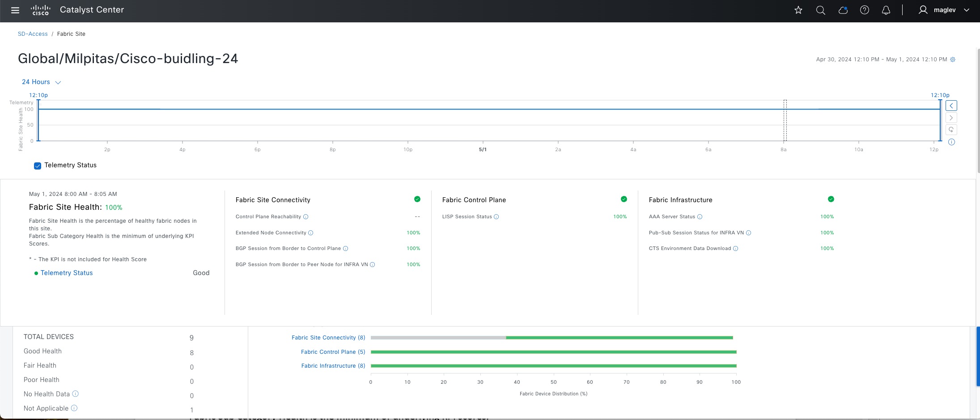The height and width of the screenshot is (420, 980).
Task: Click the Fabric Site Health 100% value
Action: pyautogui.click(x=114, y=208)
